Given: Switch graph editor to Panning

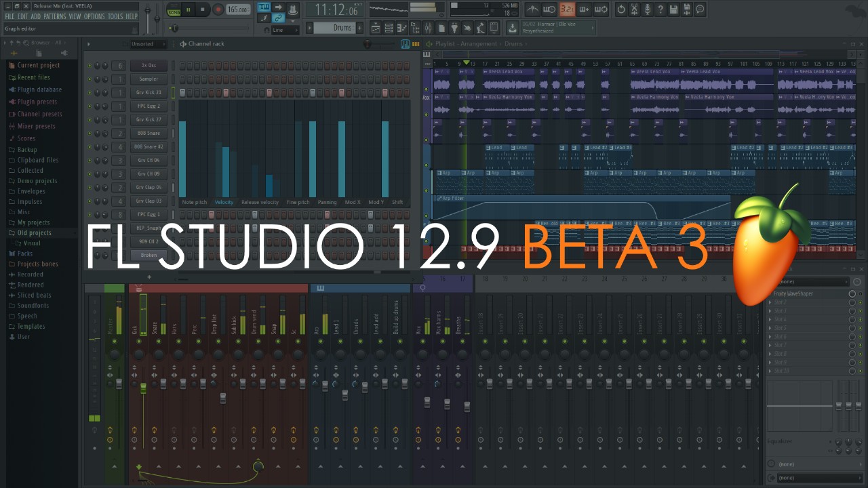Looking at the screenshot, I should tap(327, 203).
